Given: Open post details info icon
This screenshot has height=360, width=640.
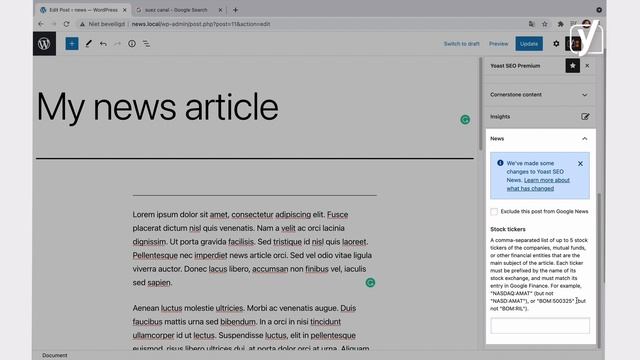Looking at the screenshot, I should coord(132,44).
